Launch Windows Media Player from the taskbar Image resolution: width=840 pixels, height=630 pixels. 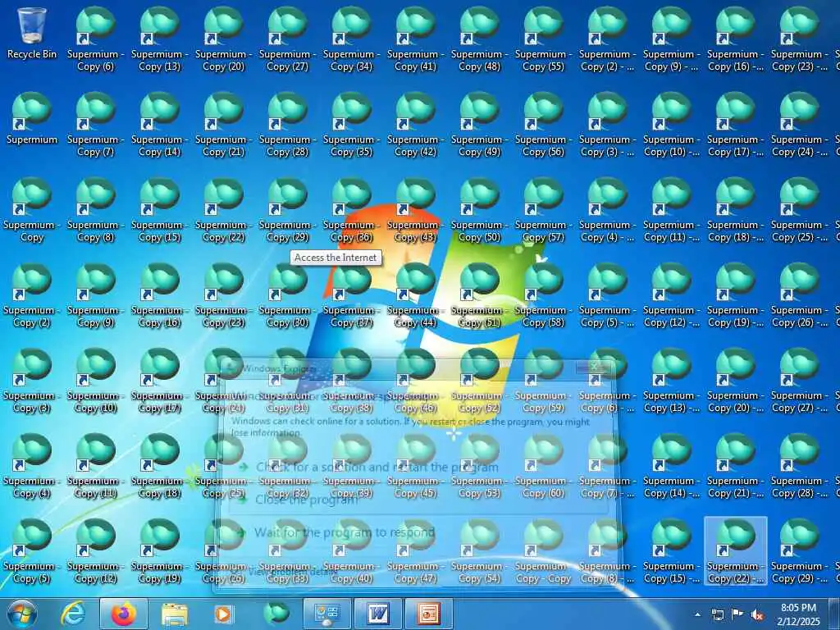[223, 614]
